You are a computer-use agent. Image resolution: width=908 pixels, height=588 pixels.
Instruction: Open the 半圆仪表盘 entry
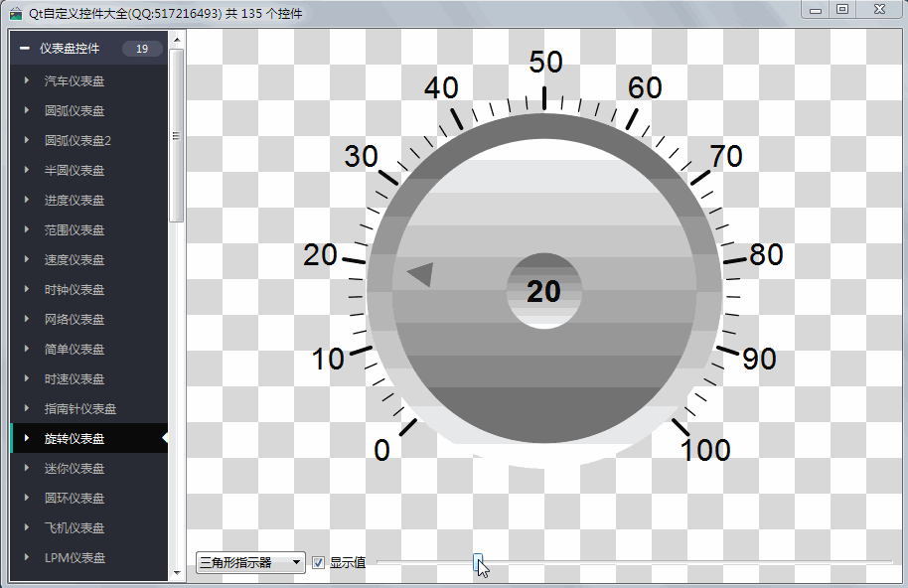(89, 170)
